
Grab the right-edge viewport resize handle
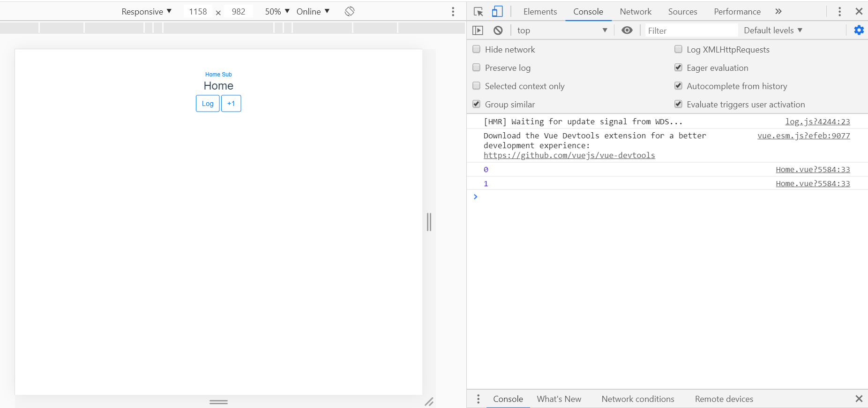coord(429,222)
